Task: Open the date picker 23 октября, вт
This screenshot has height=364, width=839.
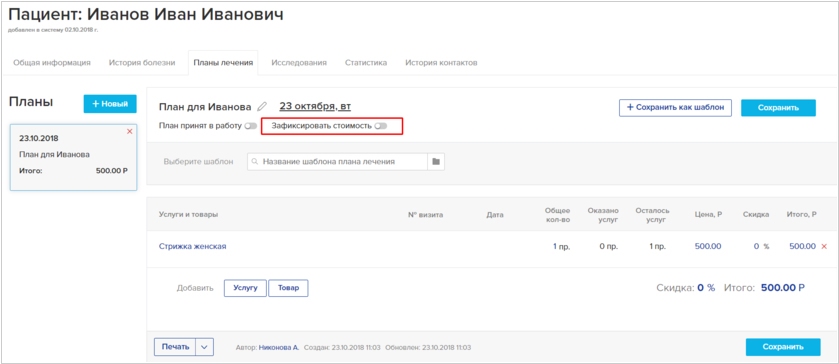Action: tap(315, 106)
